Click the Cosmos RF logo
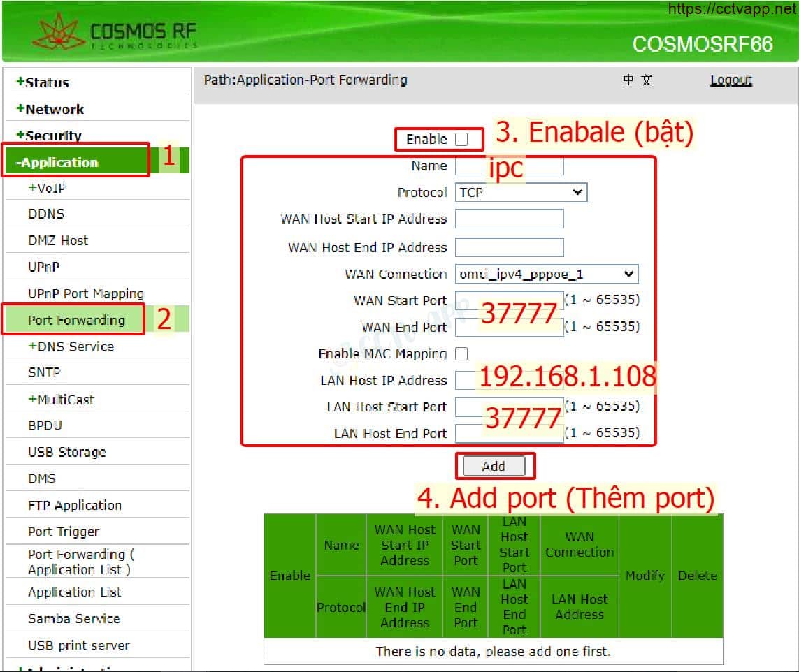This screenshot has height=672, width=799. [x=115, y=34]
